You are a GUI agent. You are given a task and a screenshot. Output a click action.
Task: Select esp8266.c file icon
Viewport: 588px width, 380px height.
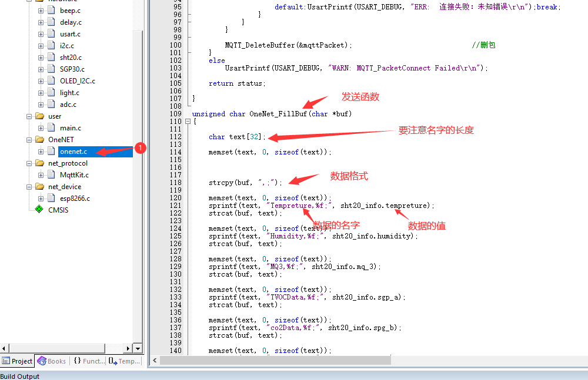pos(51,199)
